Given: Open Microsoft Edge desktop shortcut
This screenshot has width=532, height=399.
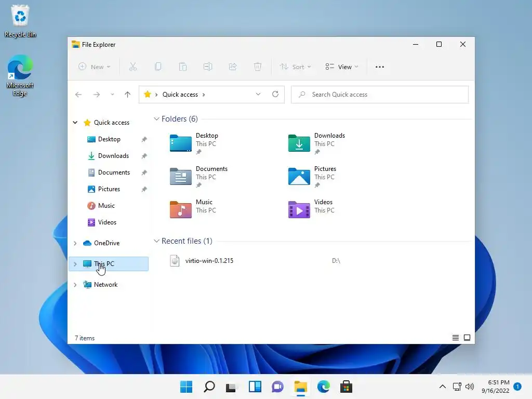Looking at the screenshot, I should 20,76.
